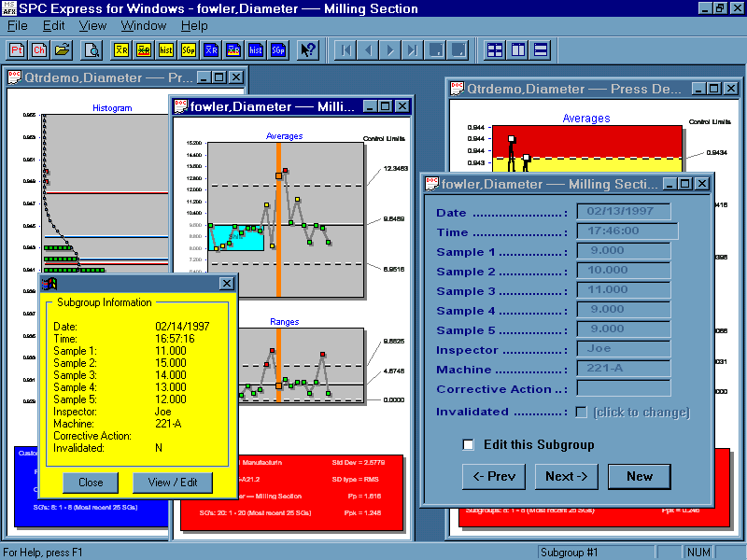This screenshot has height=560, width=747.
Task: Click the Windows flag icon in Subgroup popup
Action: click(x=49, y=284)
